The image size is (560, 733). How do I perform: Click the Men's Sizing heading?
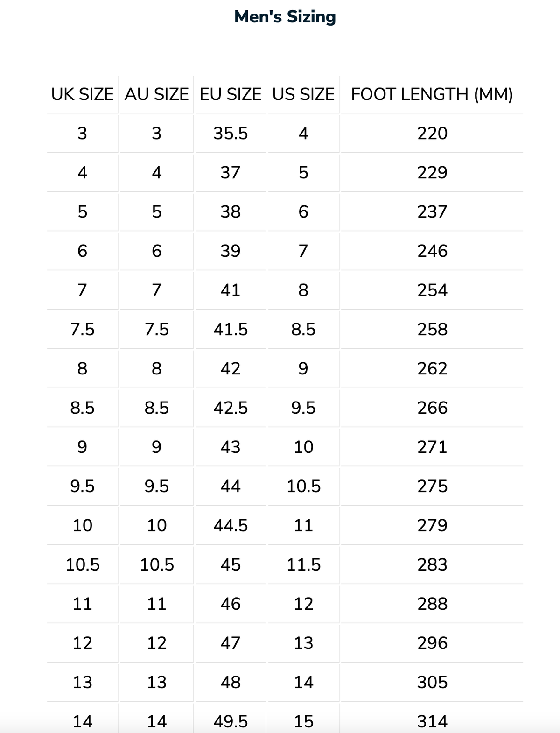point(285,17)
